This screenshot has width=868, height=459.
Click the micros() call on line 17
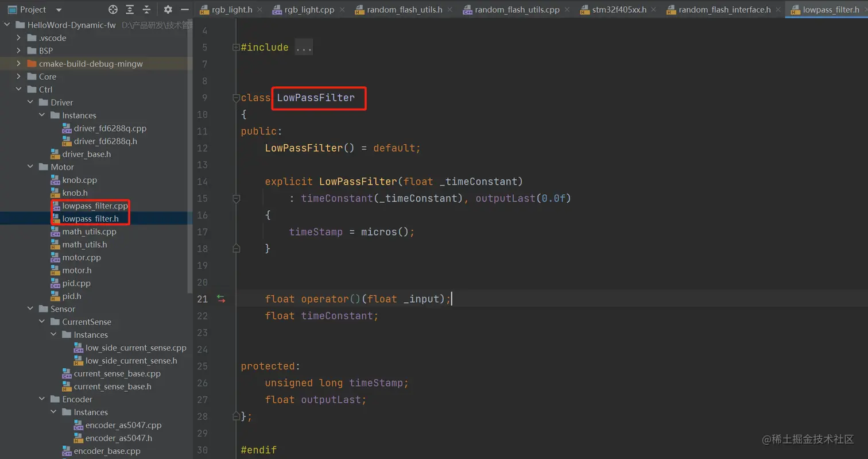[385, 232]
